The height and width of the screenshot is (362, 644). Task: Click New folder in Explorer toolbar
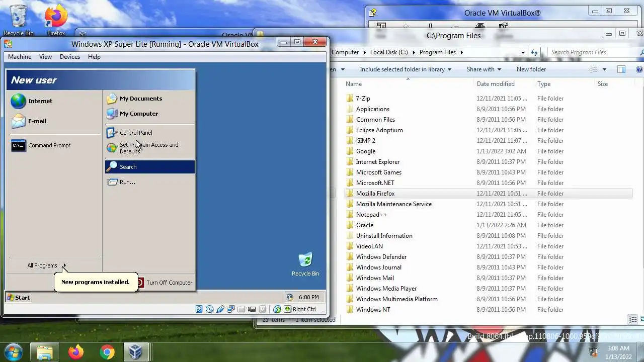tap(531, 69)
